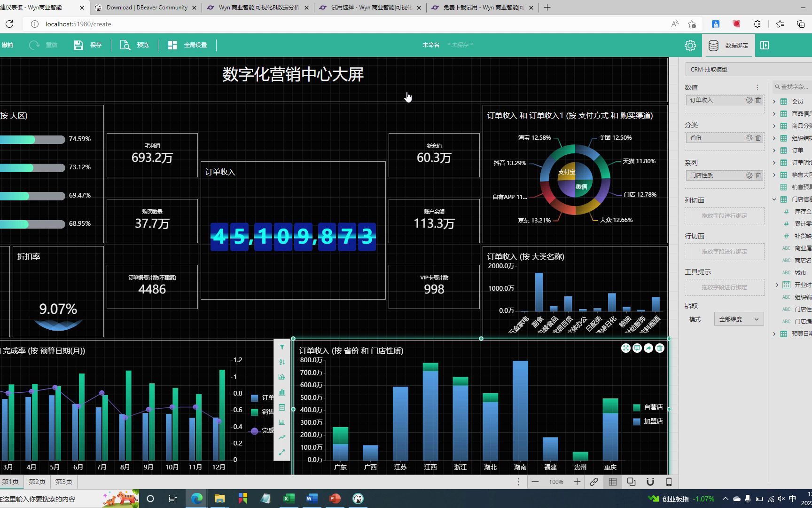Click the sort icon on chart side toolbar
This screenshot has width=812, height=508.
[x=282, y=362]
